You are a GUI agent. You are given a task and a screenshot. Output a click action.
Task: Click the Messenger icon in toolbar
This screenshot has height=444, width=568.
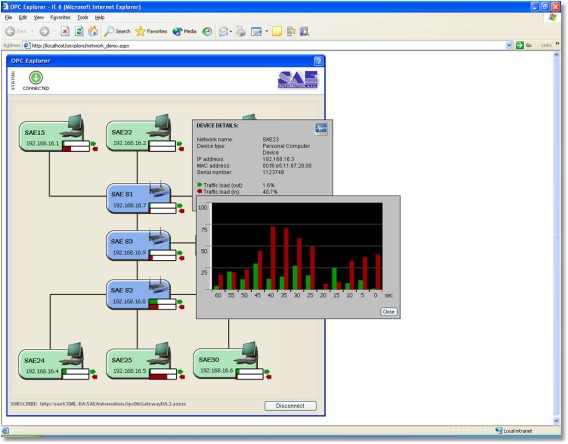pos(291,32)
